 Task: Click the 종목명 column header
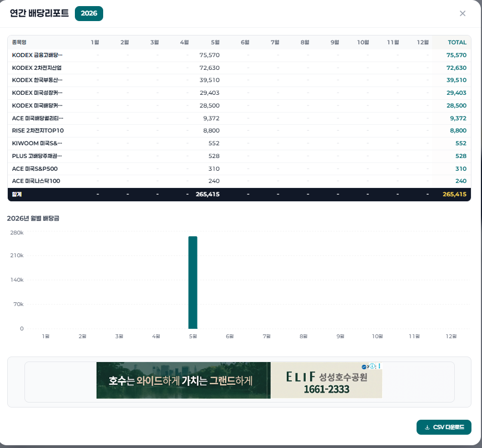click(19, 42)
